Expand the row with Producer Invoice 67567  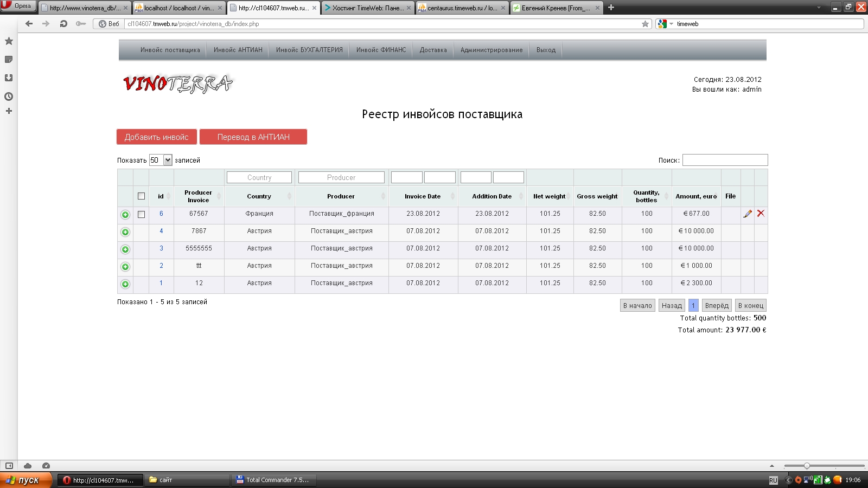(x=125, y=215)
